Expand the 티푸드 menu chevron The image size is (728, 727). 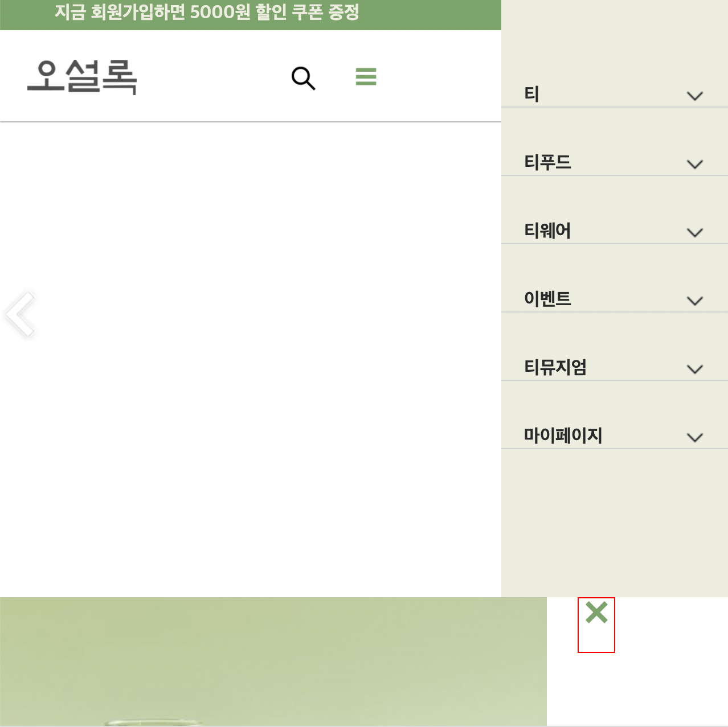695,164
